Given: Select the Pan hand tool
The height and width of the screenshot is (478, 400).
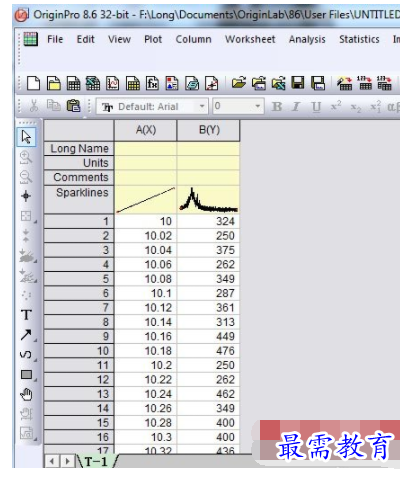Looking at the screenshot, I should coord(26,394).
